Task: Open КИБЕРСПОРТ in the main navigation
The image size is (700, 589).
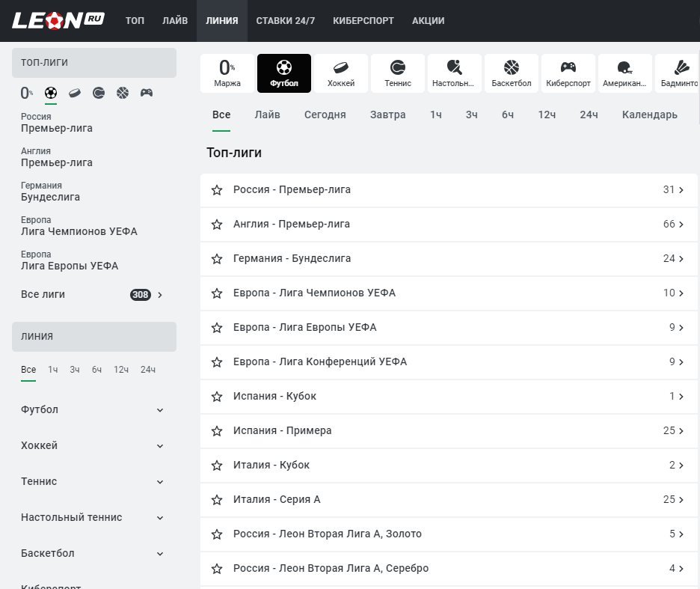Action: pos(363,20)
